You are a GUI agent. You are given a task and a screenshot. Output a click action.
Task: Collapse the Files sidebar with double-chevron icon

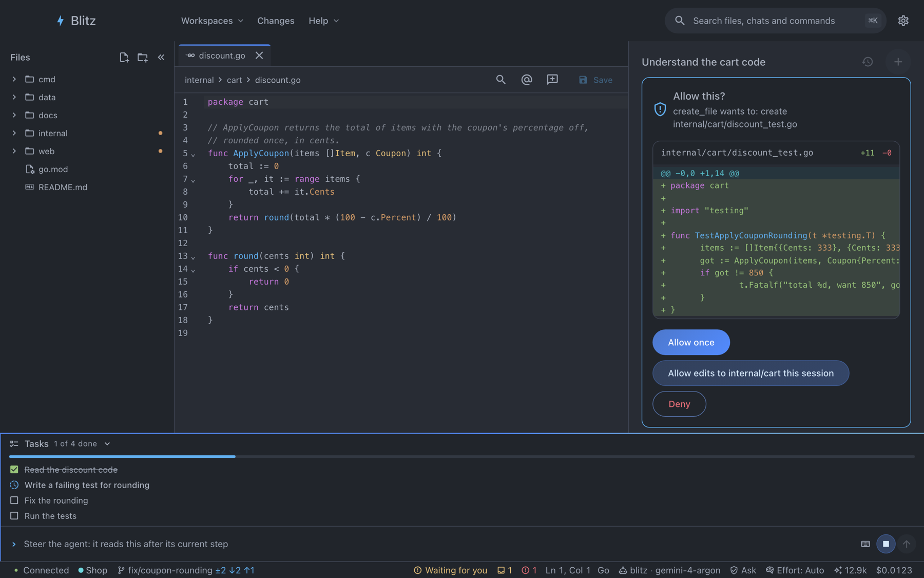(x=161, y=57)
